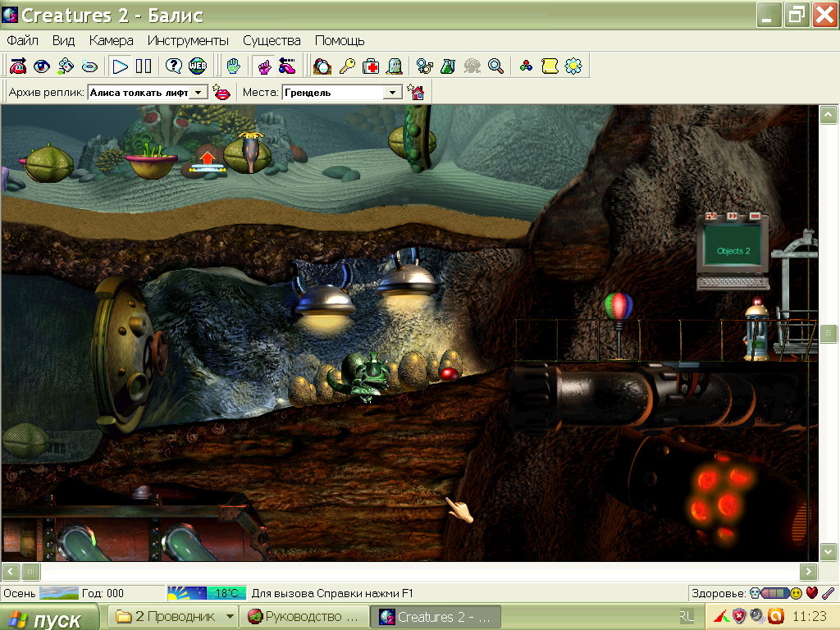840x630 pixels.
Task: Click the 'Алиса толкать лифт' combo box field
Action: pyautogui.click(x=148, y=93)
